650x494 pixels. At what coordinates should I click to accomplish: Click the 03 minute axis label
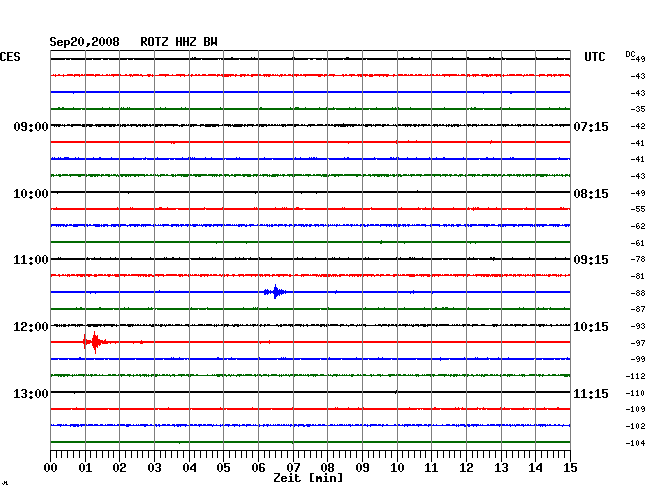[x=154, y=467]
